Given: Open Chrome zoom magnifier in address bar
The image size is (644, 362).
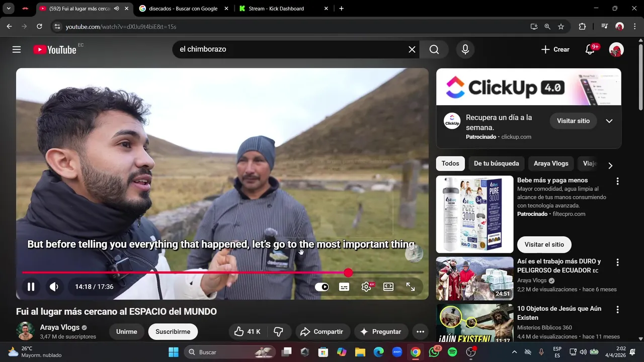Looking at the screenshot, I should (x=547, y=27).
